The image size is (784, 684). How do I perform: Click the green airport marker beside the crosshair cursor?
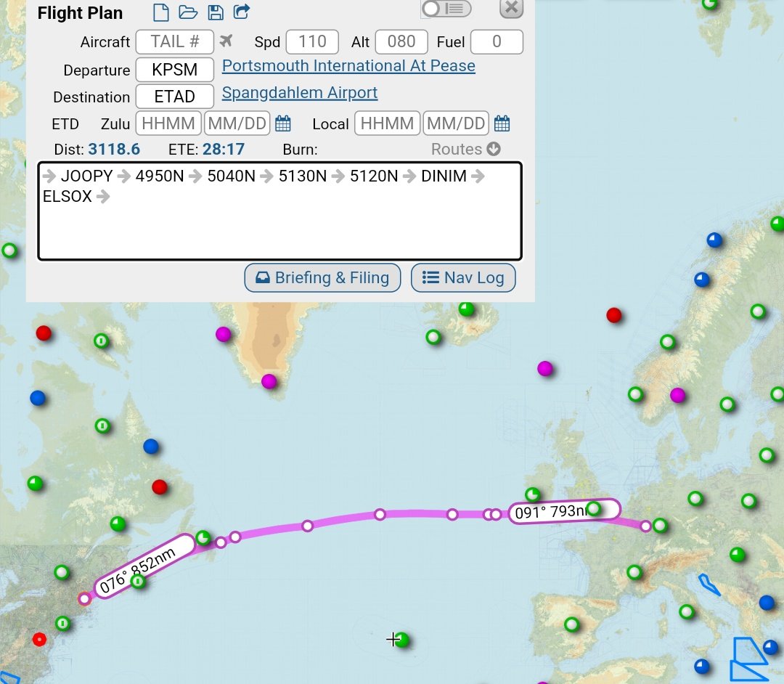pos(402,640)
